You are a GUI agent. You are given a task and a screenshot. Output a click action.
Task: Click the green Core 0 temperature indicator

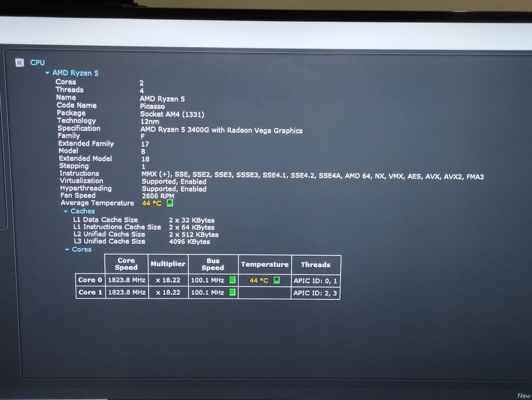point(277,280)
